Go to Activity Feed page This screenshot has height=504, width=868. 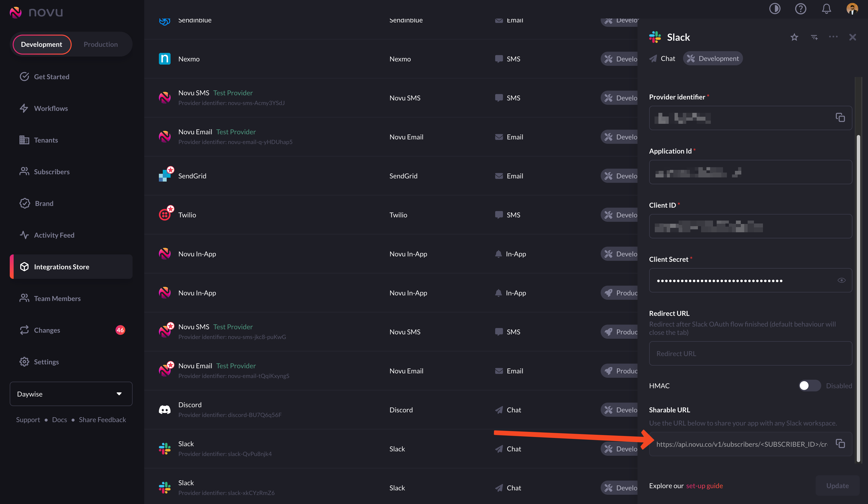pos(54,235)
